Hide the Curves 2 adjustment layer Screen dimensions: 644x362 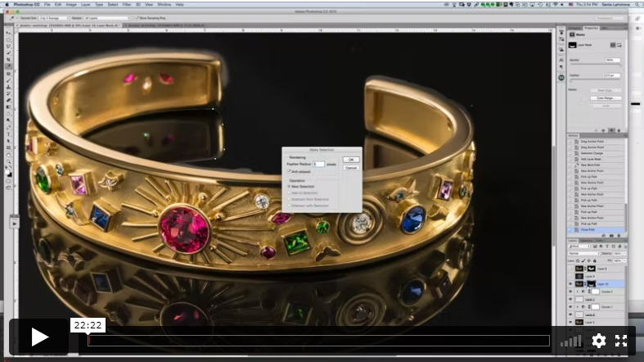pos(570,292)
